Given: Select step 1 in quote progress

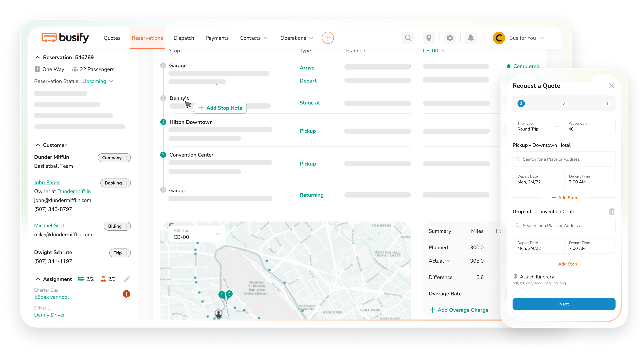Looking at the screenshot, I should pyautogui.click(x=521, y=103).
